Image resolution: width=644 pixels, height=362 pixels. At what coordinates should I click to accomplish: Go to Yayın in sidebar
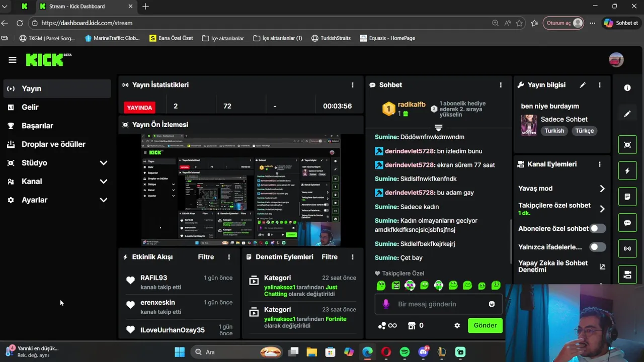pyautogui.click(x=57, y=88)
